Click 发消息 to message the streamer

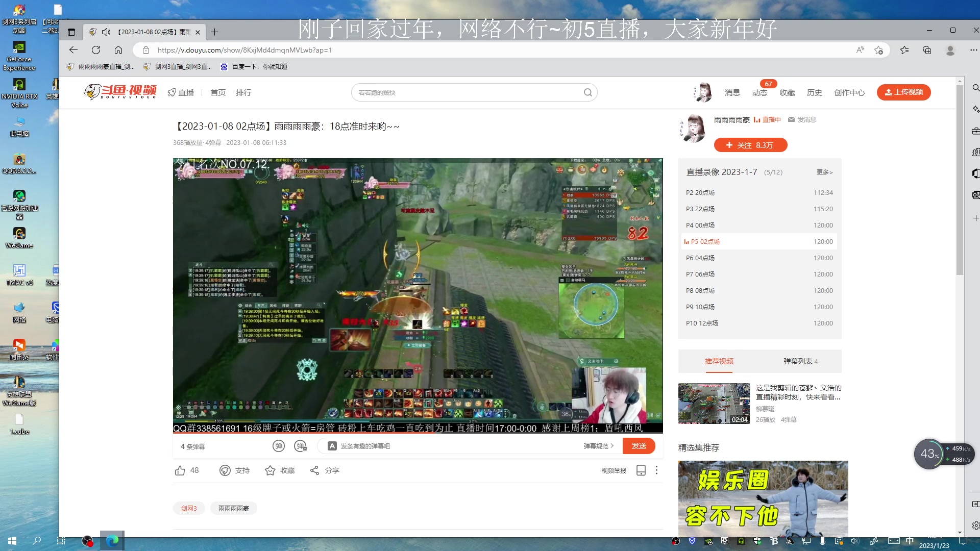coord(802,119)
